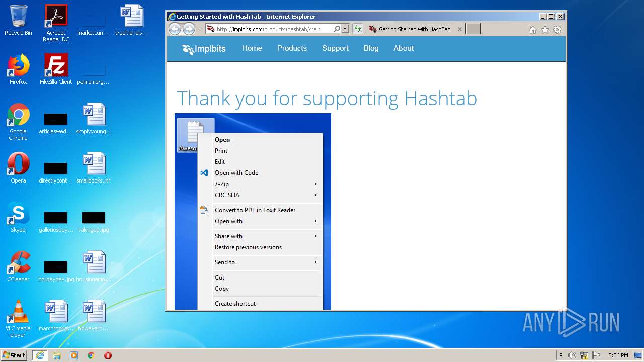Screen dimensions: 644x362
Task: Go to the Home page link
Action: (252, 48)
